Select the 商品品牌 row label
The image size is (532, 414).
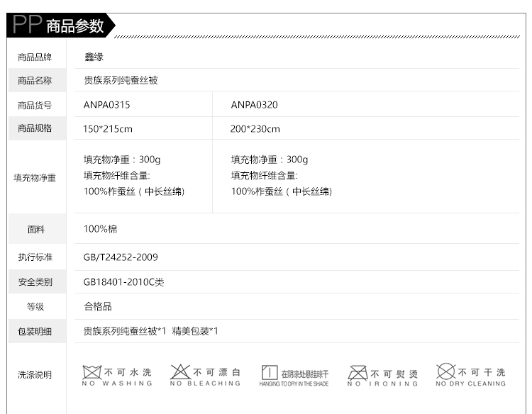coord(35,57)
